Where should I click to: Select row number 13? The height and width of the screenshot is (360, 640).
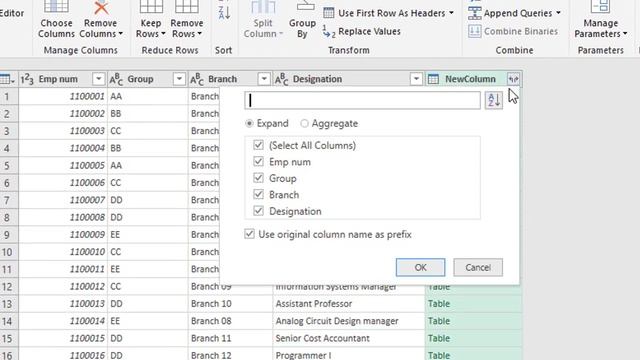(x=7, y=304)
